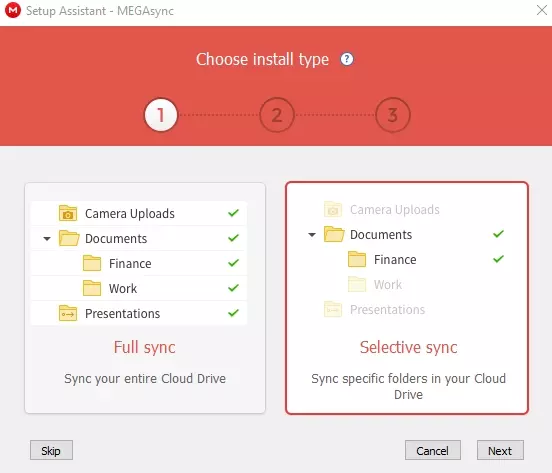The height and width of the screenshot is (473, 552).
Task: Click 'Presentations' label in Full sync list
Action: click(123, 314)
